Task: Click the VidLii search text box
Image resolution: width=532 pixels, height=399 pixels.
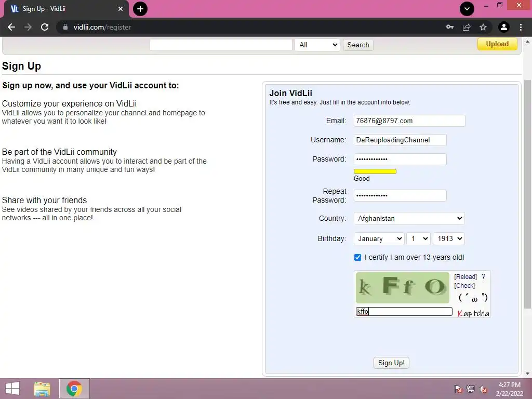Action: click(221, 45)
